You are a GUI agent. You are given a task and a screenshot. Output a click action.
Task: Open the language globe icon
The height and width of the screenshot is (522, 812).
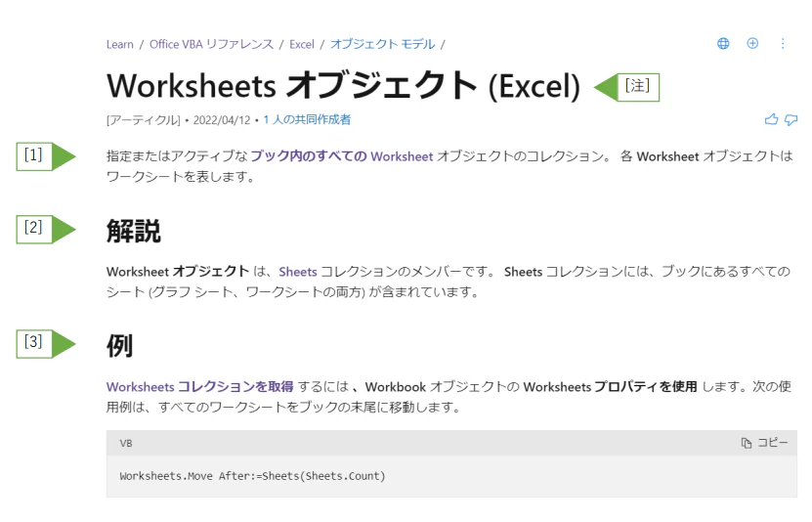tap(723, 43)
